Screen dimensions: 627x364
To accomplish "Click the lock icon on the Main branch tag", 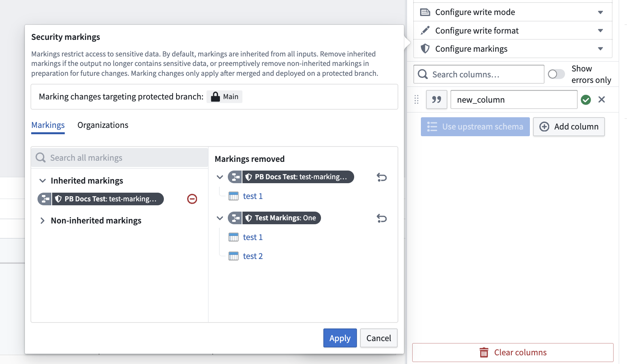I will tap(215, 97).
